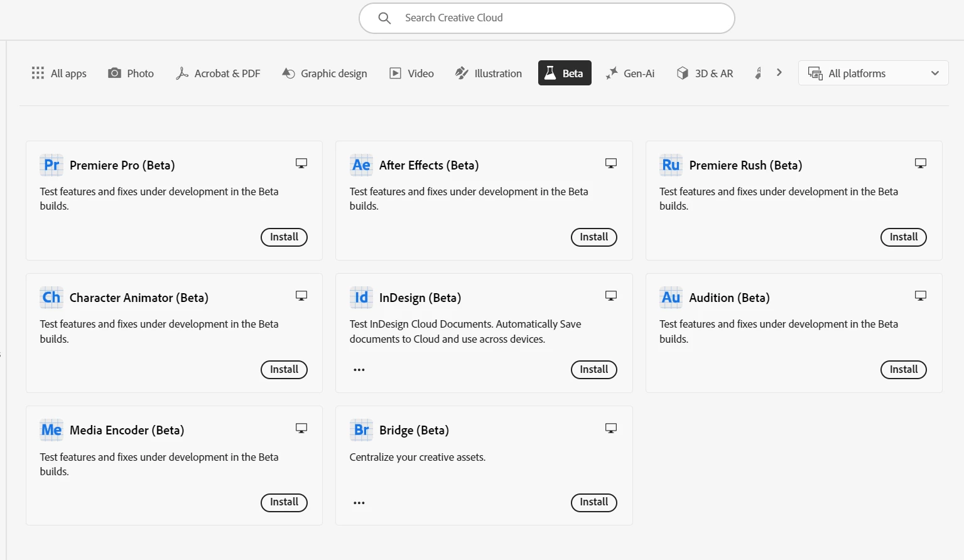Click the search magnifier icon
Screen dimensions: 964x560
pos(385,18)
